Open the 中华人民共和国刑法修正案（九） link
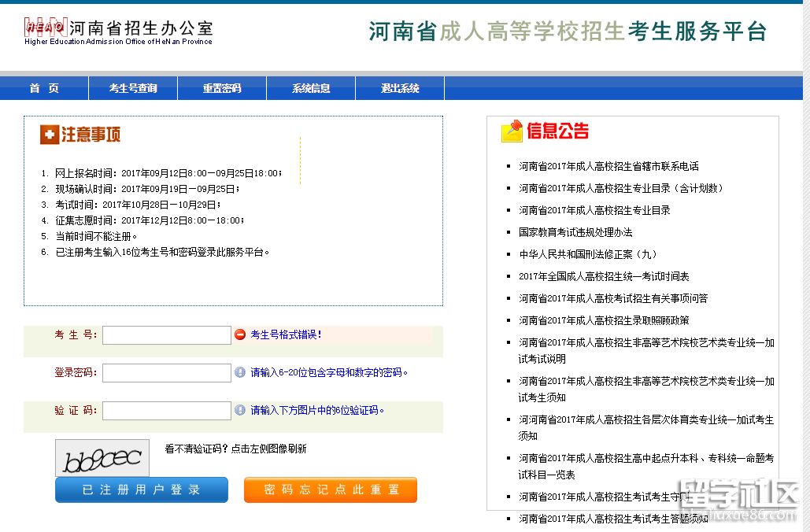The height and width of the screenshot is (532, 810). click(x=587, y=254)
